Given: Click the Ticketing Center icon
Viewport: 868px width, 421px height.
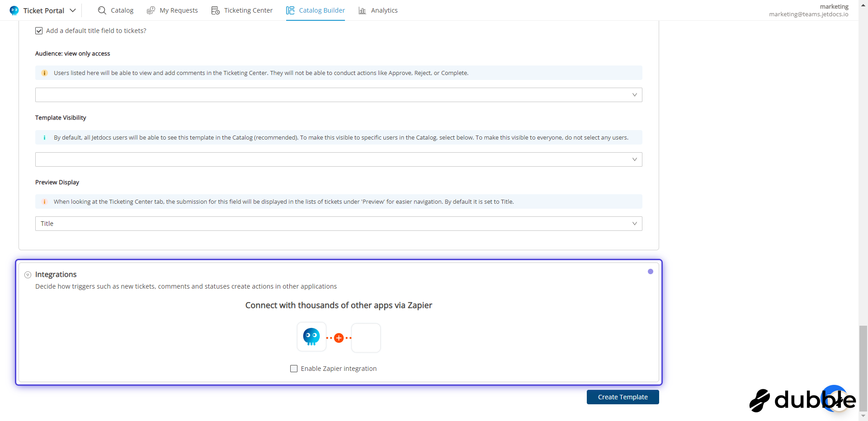Looking at the screenshot, I should 216,10.
